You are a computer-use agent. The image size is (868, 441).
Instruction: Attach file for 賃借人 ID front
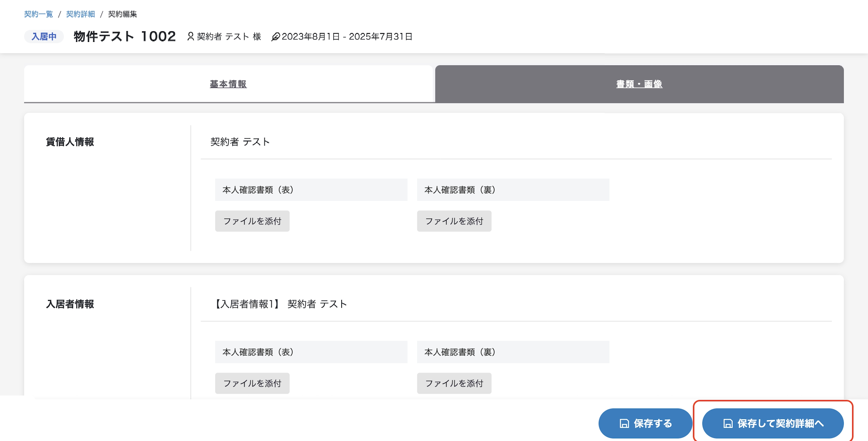click(252, 221)
